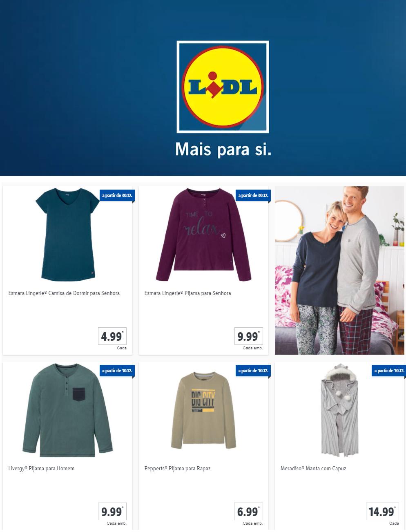
Task: Open the purple 'Time to relax' pajama image
Action: tap(203, 235)
